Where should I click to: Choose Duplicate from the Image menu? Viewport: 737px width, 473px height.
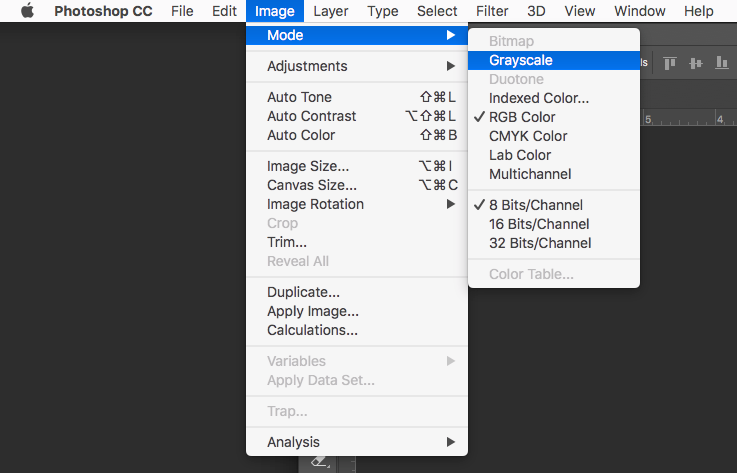[357, 292]
